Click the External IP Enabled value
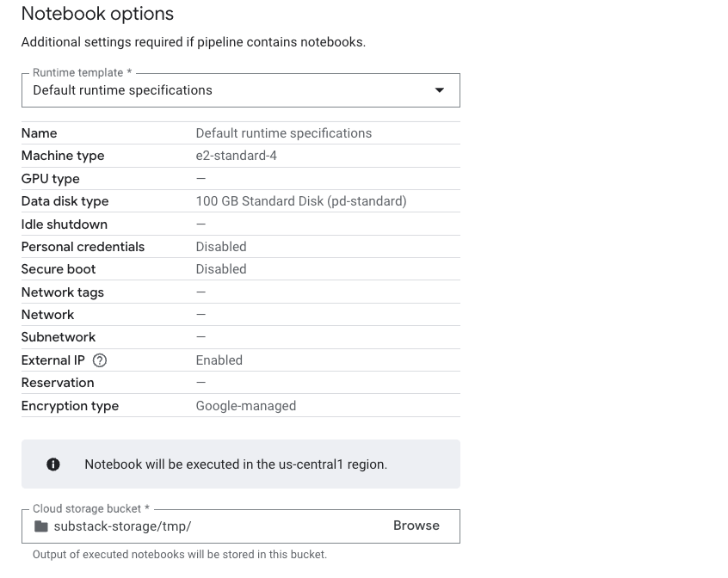The width and height of the screenshot is (728, 578). point(219,360)
